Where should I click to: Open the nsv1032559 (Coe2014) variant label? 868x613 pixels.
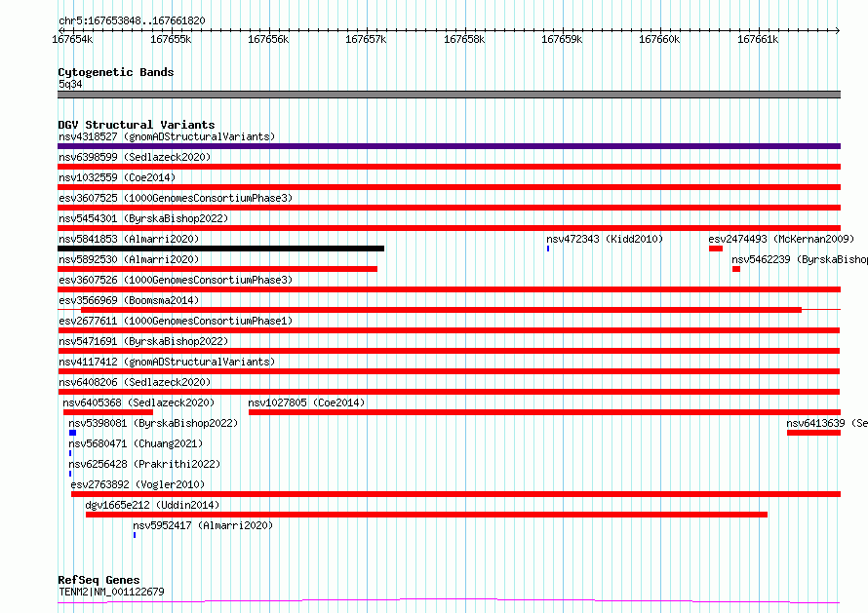[x=117, y=177]
